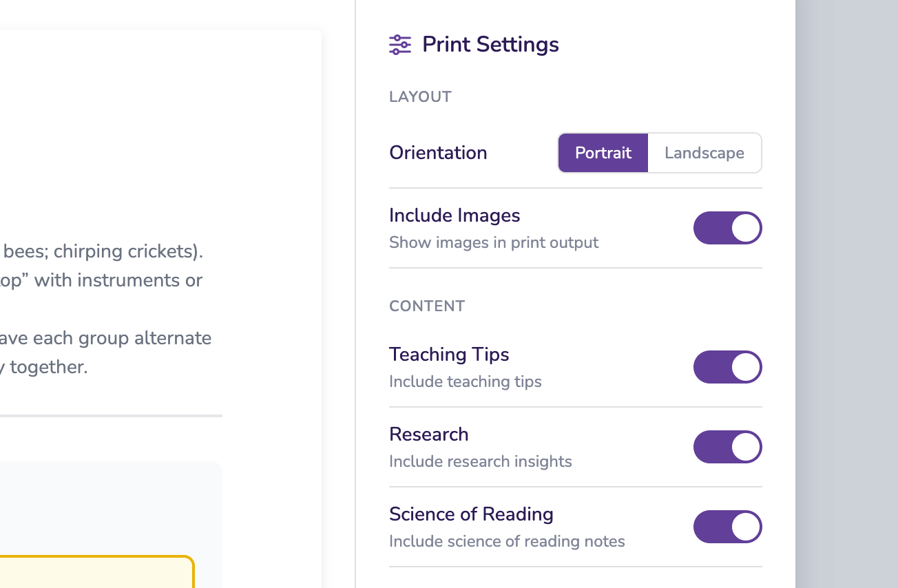Click the Research label text
Screen dimensions: 898x588
(x=428, y=434)
